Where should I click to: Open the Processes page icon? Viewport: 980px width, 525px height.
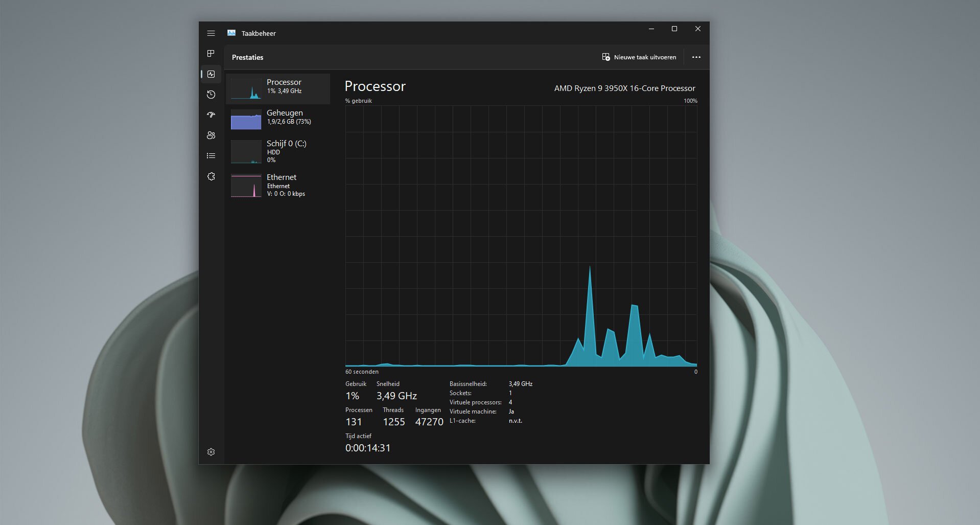coord(211,54)
